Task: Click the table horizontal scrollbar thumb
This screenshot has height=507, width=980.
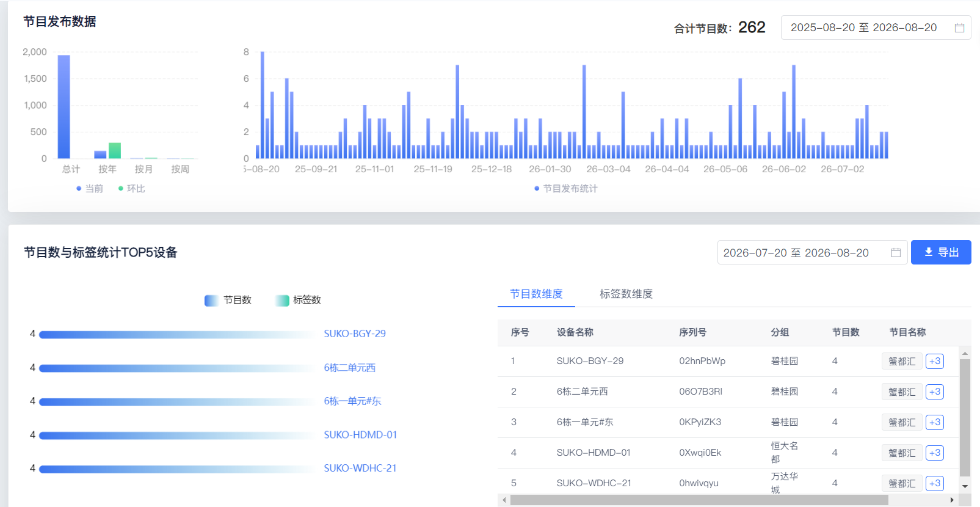Action: point(699,500)
